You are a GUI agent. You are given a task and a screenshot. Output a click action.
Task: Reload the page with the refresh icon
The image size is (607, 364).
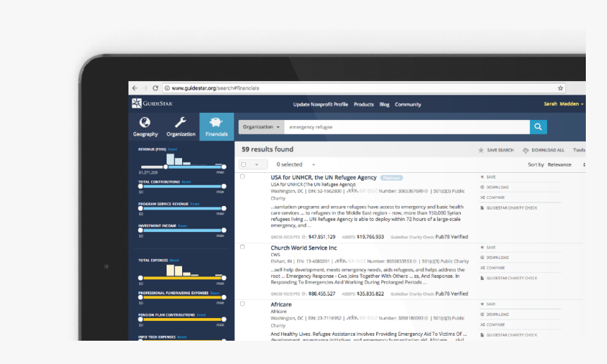tap(155, 88)
